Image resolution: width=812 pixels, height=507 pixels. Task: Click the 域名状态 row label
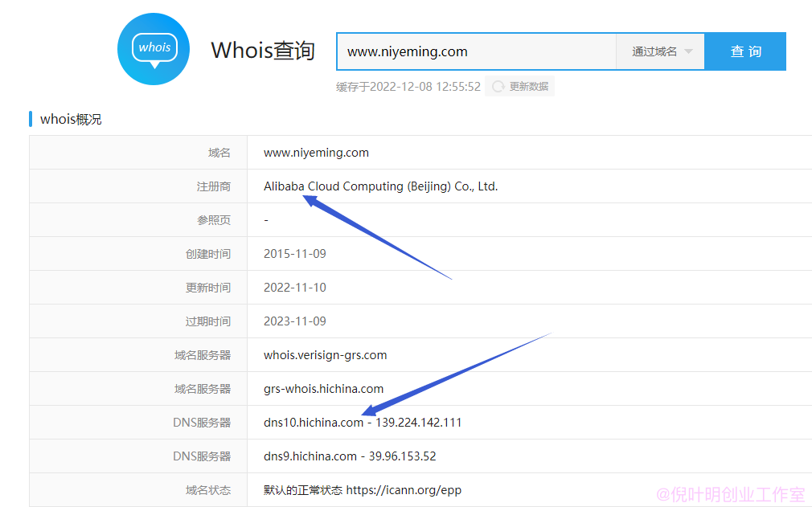(207, 490)
